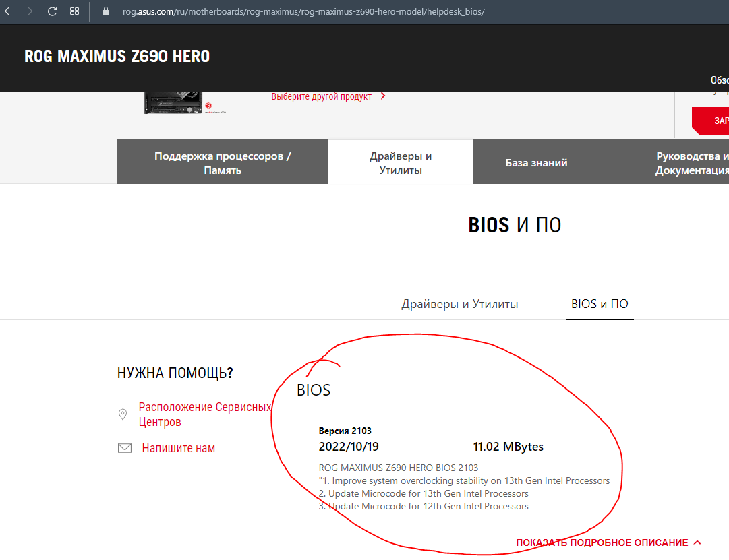The height and width of the screenshot is (560, 729).
Task: Click the BIOS И ПО page heading
Action: (515, 225)
